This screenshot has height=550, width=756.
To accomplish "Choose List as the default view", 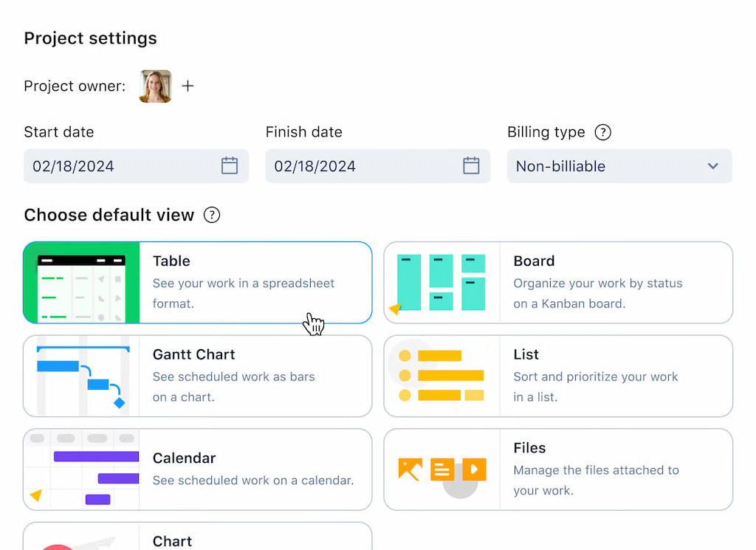I will (558, 376).
